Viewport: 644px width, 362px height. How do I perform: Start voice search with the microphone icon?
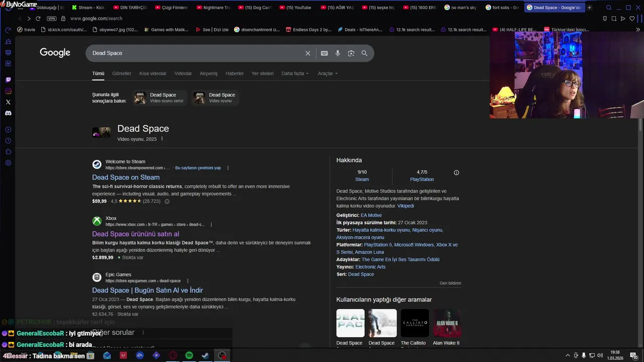point(338,53)
